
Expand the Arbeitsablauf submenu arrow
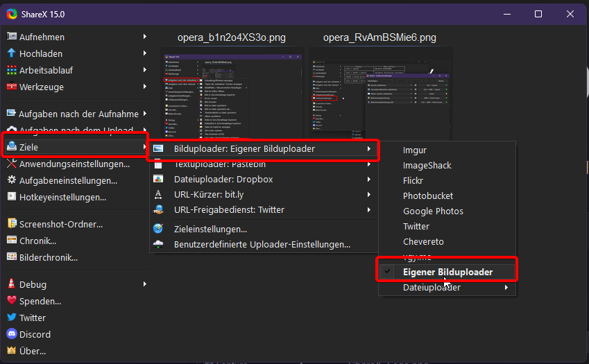click(x=144, y=70)
